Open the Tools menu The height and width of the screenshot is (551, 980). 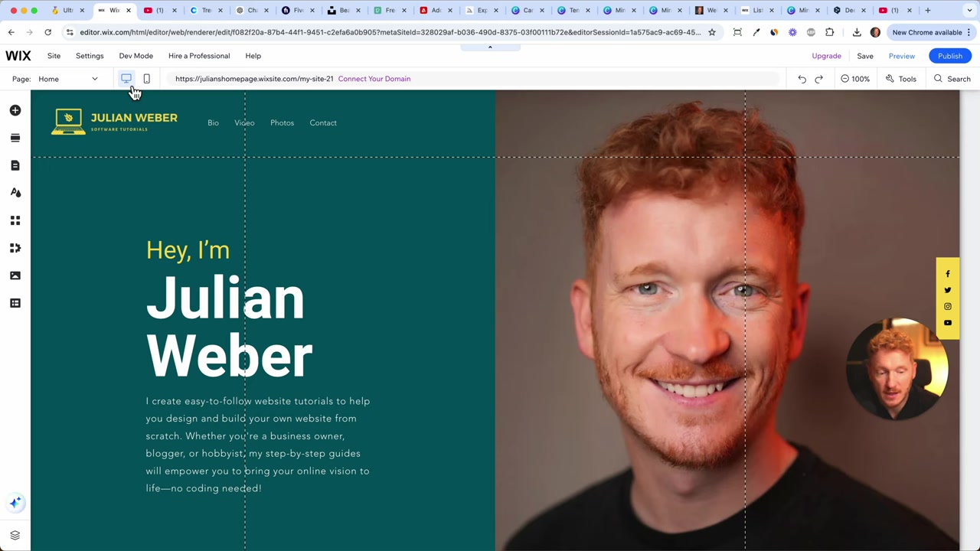tap(901, 79)
